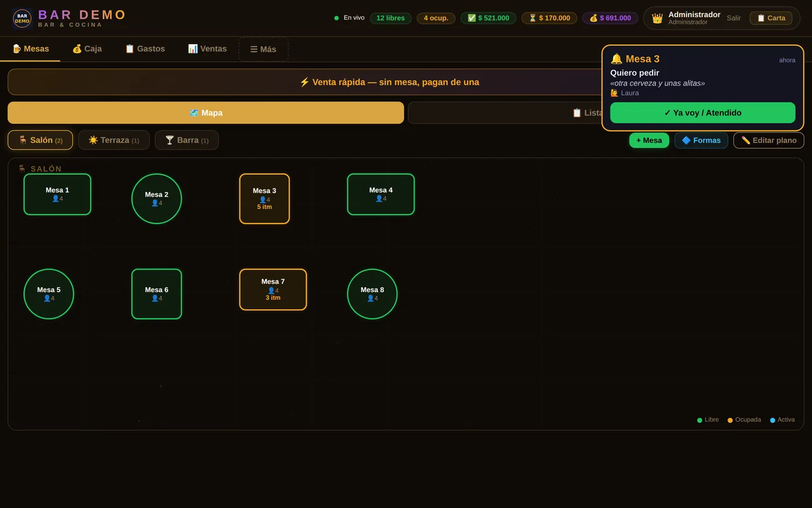Viewport: 812px width, 508px height.
Task: Open the Caja tab
Action: (87, 49)
